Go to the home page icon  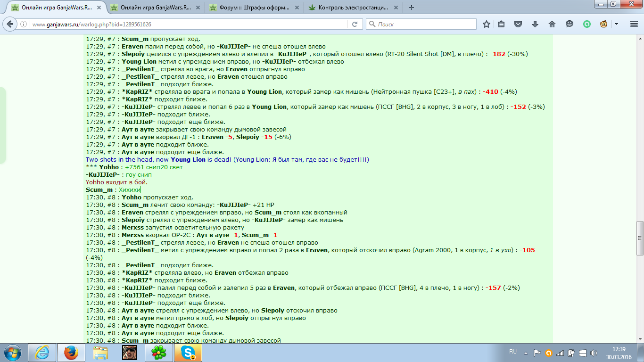552,24
